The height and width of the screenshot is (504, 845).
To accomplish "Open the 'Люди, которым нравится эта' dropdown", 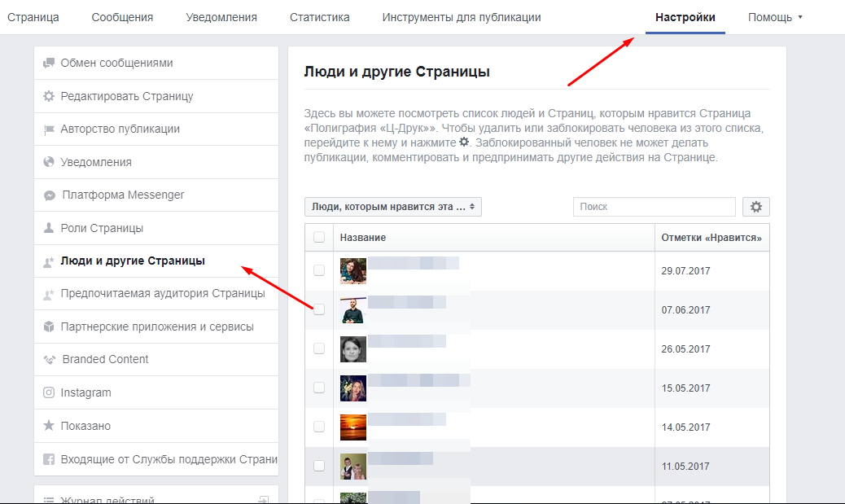I will click(393, 207).
